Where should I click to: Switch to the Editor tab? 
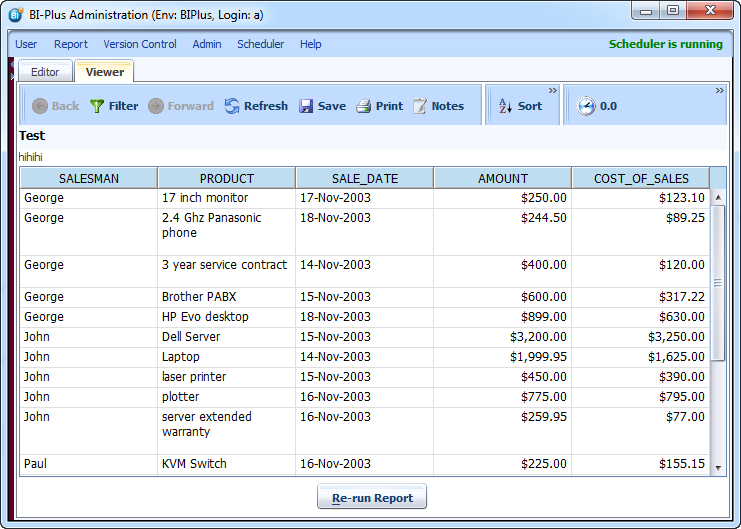[45, 72]
